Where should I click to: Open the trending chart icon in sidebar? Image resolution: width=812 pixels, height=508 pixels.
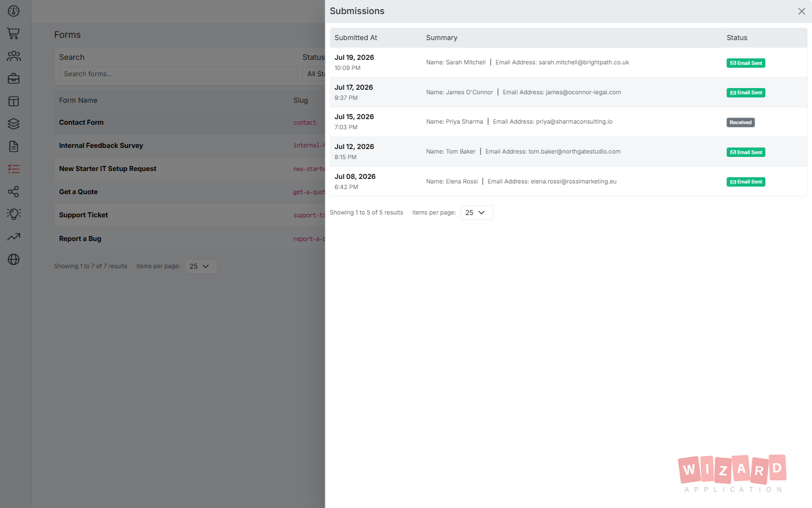(14, 237)
